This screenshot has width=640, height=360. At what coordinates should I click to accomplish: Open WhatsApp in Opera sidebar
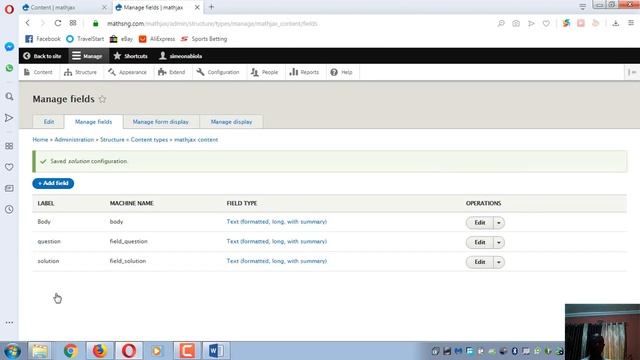pyautogui.click(x=9, y=68)
